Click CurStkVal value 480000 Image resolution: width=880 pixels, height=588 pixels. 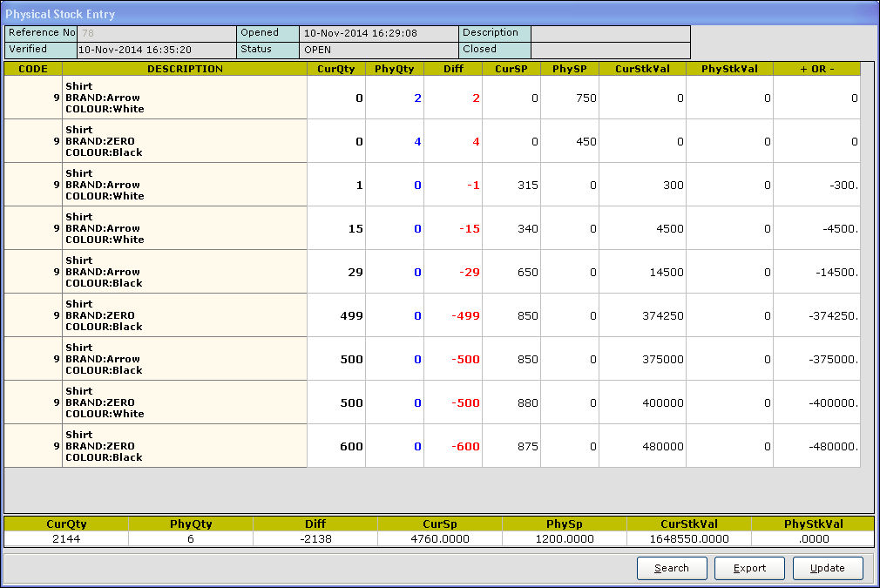643,446
